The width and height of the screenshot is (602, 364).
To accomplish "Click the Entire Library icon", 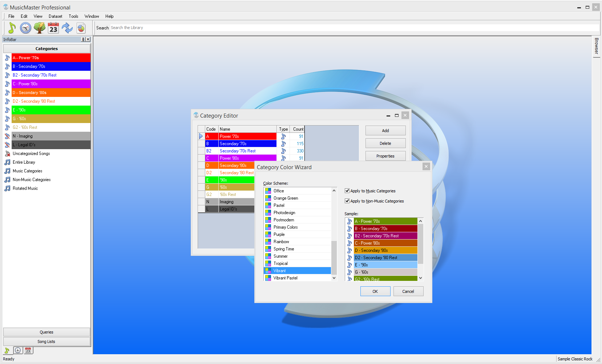I will pos(7,162).
